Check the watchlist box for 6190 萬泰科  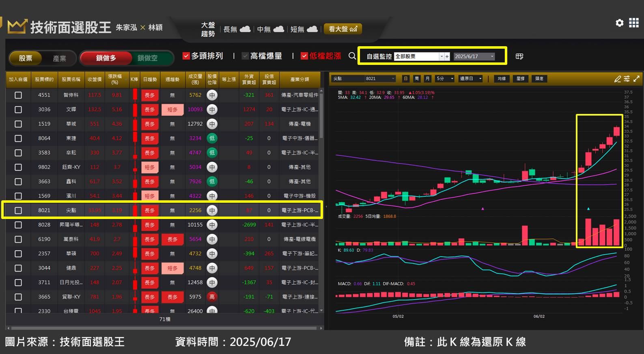[18, 239]
